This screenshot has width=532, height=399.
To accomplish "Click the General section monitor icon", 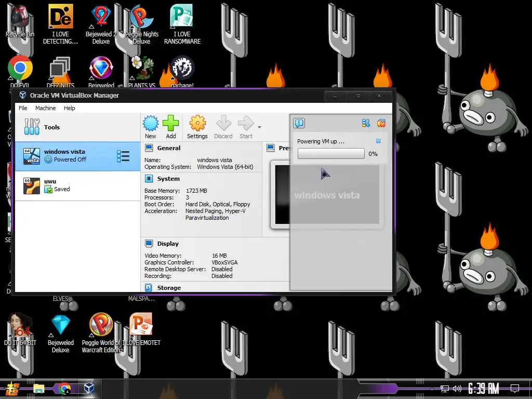I will point(149,148).
